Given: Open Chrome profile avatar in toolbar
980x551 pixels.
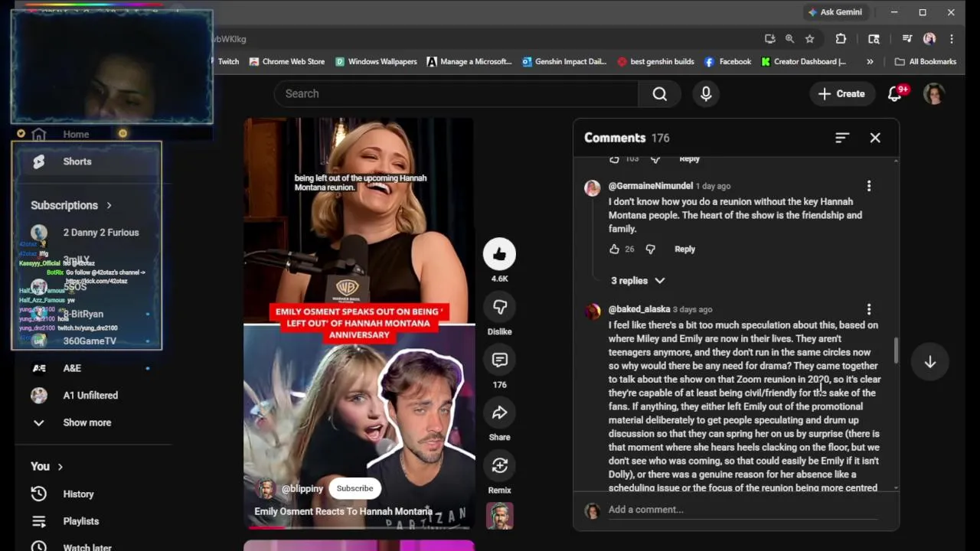Looking at the screenshot, I should pos(929,39).
